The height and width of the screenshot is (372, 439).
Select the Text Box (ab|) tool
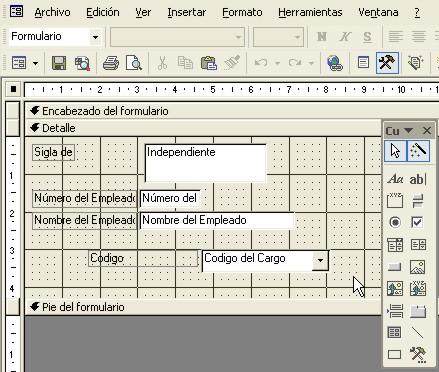click(x=418, y=179)
